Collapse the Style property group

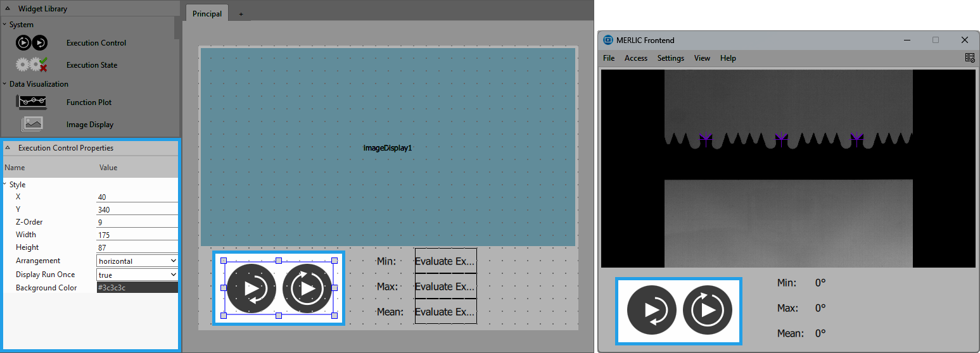point(5,185)
